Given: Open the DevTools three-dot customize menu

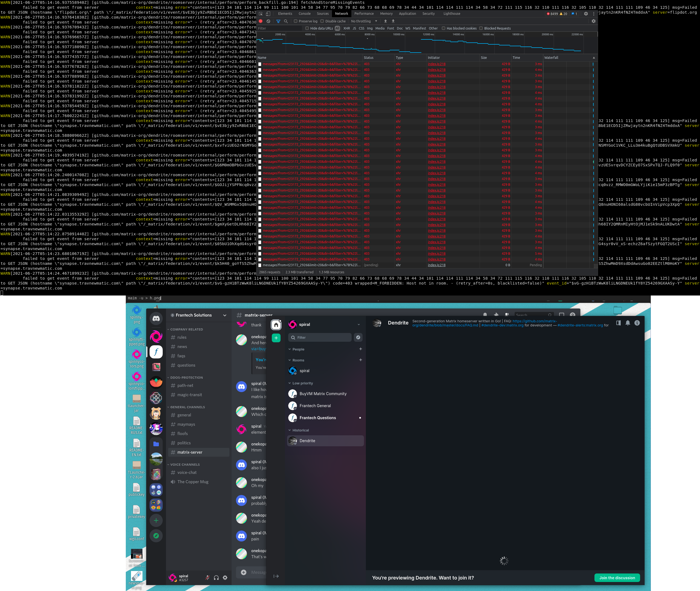Looking at the screenshot, I should [x=594, y=14].
